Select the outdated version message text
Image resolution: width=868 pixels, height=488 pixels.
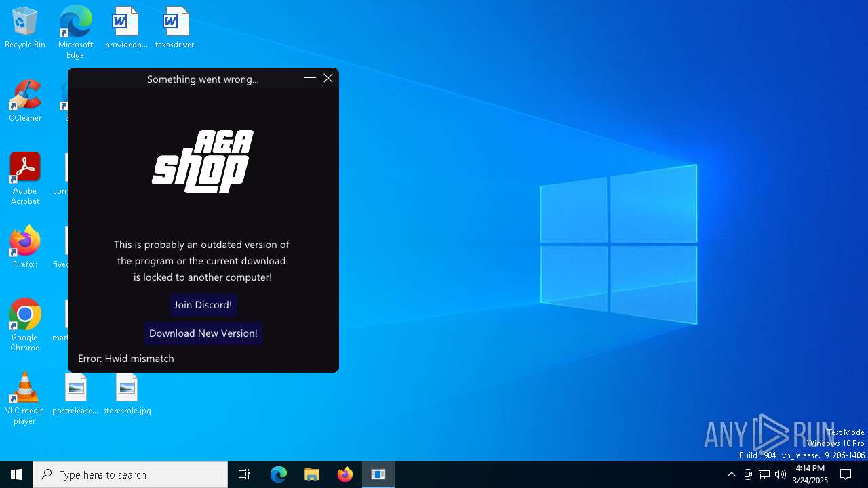tap(202, 261)
